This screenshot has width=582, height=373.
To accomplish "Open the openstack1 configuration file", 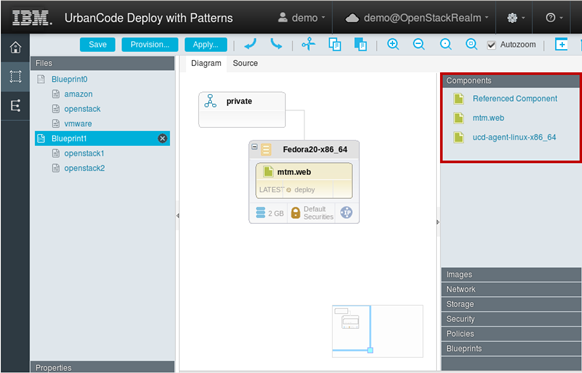I will pyautogui.click(x=84, y=153).
